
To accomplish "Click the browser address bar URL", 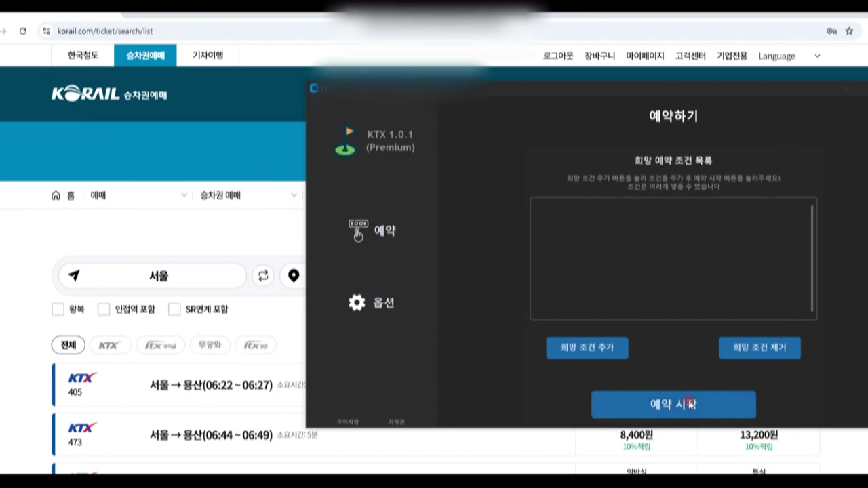I will pyautogui.click(x=105, y=31).
